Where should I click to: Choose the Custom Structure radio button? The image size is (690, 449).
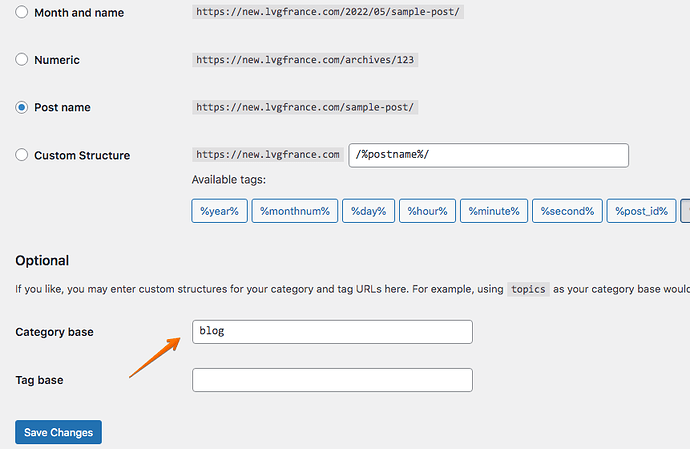pos(22,155)
